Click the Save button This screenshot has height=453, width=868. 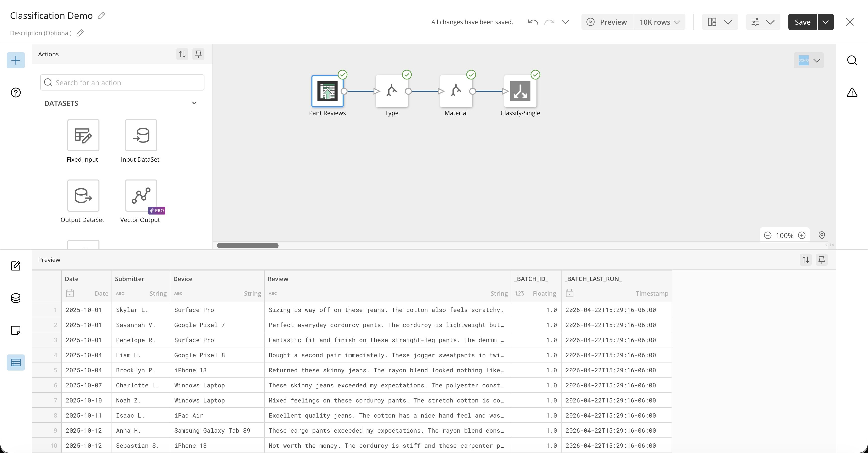tap(803, 22)
